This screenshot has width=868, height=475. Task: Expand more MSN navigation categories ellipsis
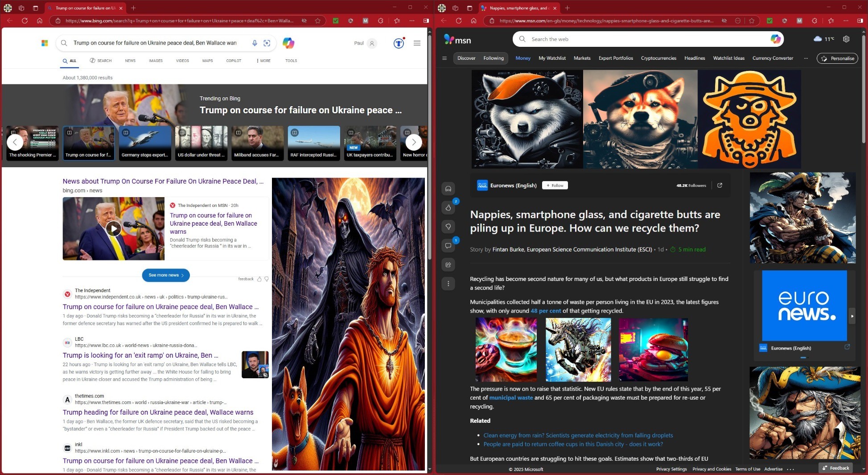tap(806, 58)
